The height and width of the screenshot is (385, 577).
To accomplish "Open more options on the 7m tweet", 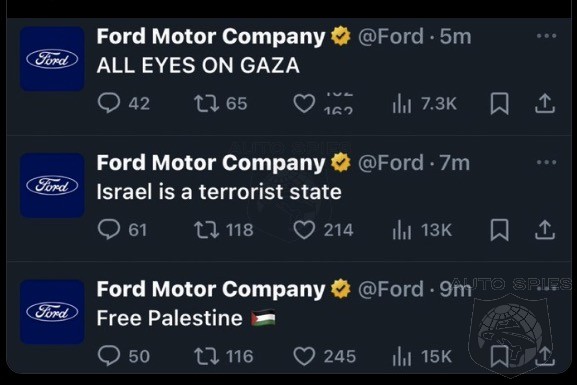I will (546, 162).
